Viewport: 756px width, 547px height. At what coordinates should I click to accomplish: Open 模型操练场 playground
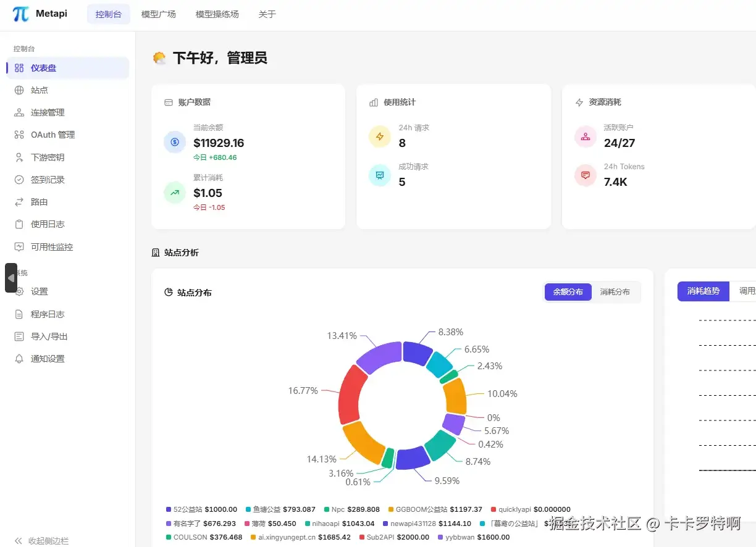pyautogui.click(x=217, y=13)
